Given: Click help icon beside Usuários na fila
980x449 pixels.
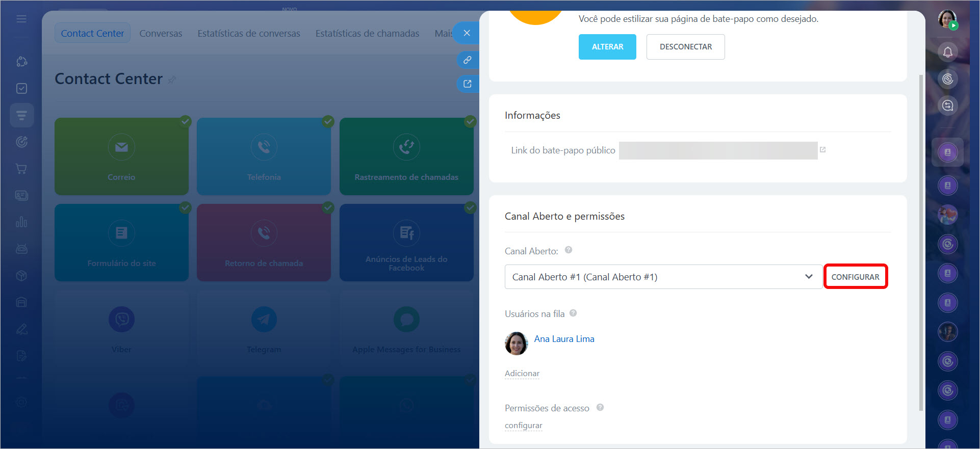Looking at the screenshot, I should pos(573,313).
